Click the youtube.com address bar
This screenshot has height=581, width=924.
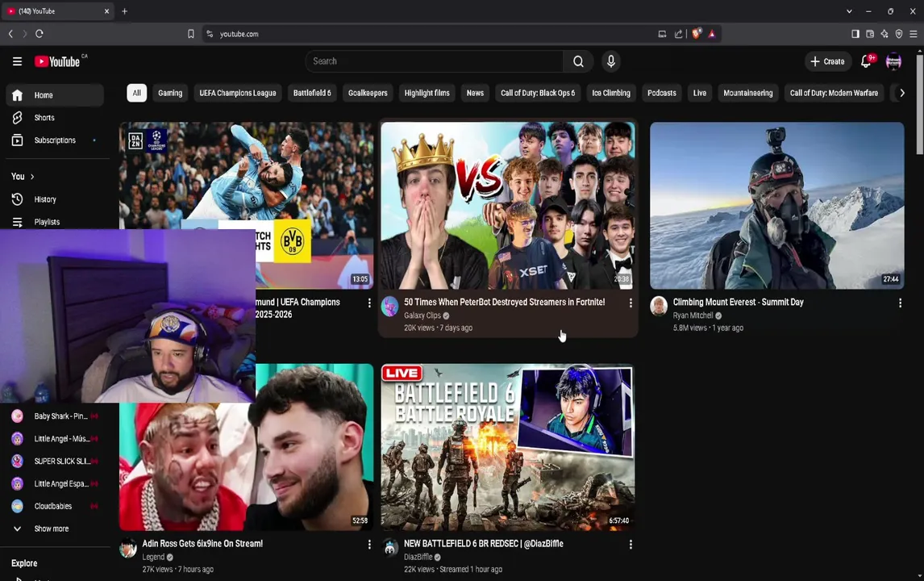coord(435,34)
